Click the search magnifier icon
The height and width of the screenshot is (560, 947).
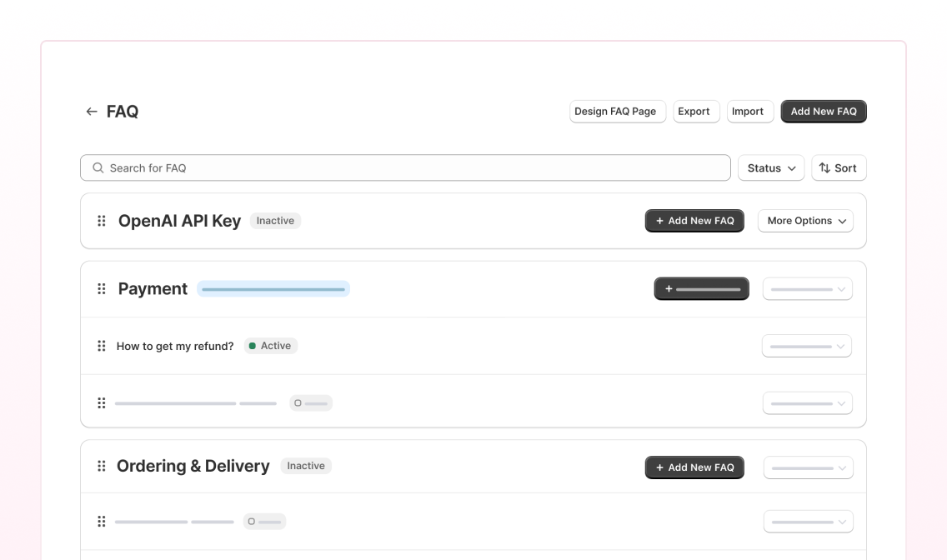98,167
